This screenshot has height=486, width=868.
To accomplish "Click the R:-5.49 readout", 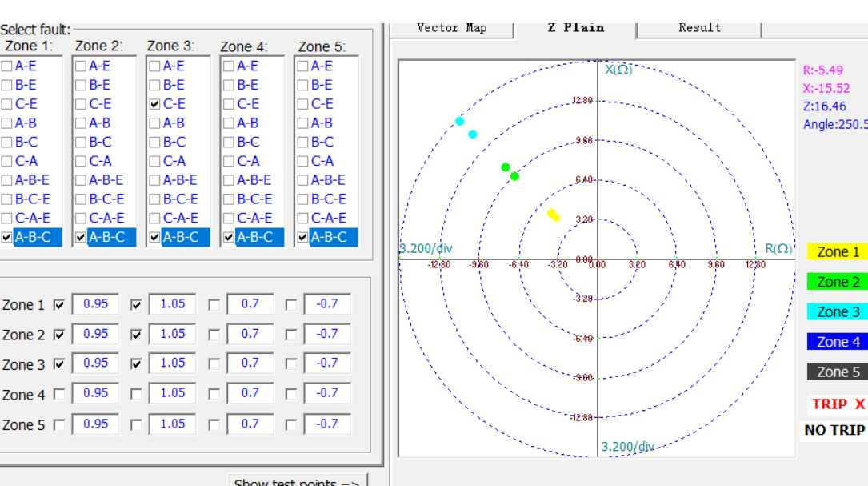I will point(823,70).
